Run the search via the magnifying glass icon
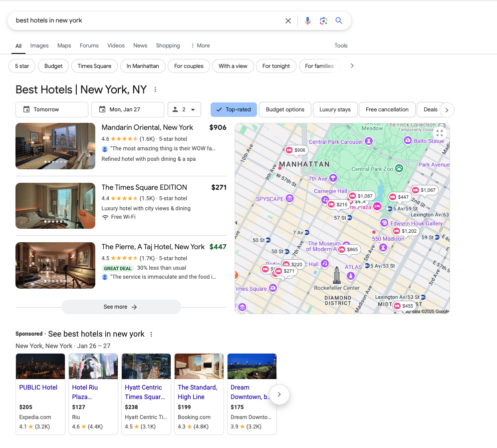497x448 pixels. click(339, 20)
